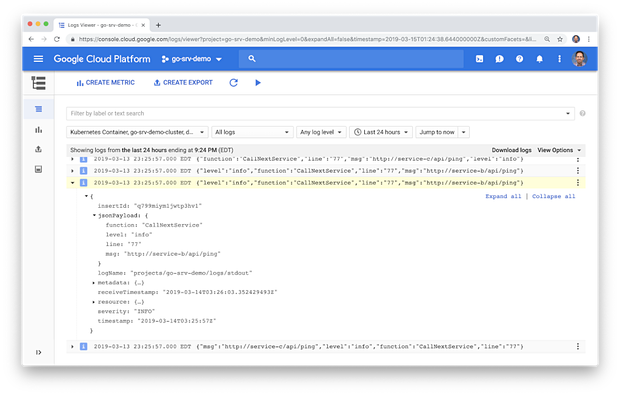The height and width of the screenshot is (395, 620).
Task: Expand the sidebar with the bottom arrow
Action: 38,352
